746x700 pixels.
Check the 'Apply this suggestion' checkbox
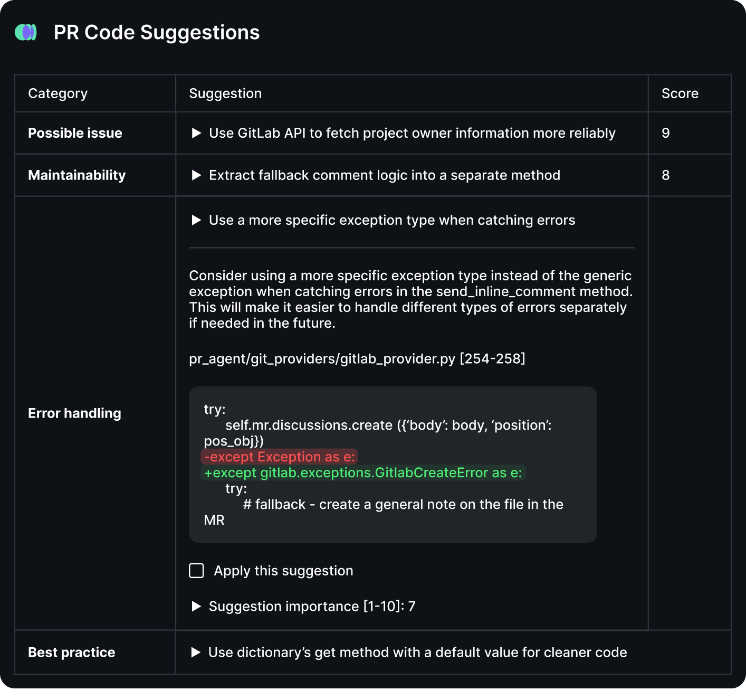pyautogui.click(x=196, y=570)
